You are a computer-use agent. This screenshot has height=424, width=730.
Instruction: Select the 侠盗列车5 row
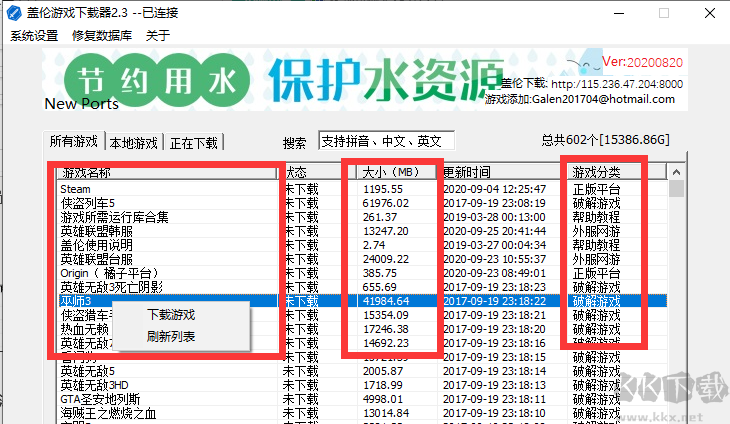coord(363,203)
